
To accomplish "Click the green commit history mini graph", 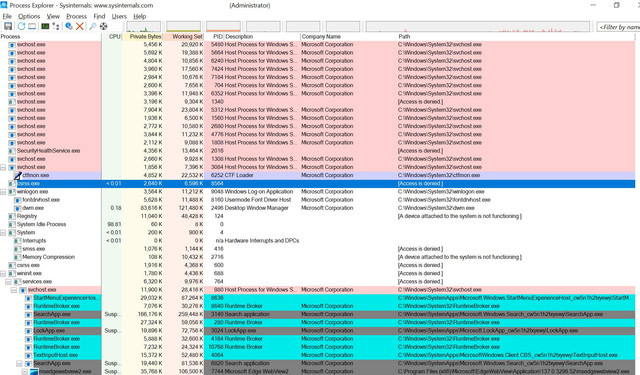I will [x=183, y=27].
